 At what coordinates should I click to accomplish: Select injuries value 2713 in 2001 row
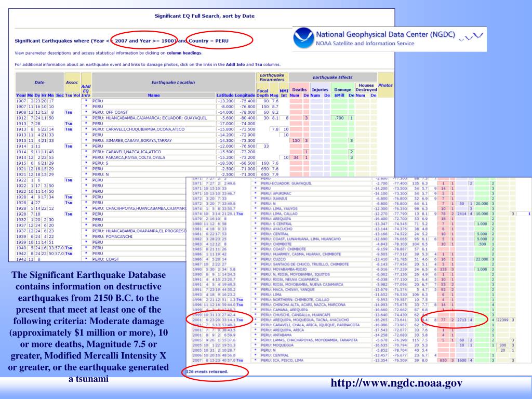[461, 320]
